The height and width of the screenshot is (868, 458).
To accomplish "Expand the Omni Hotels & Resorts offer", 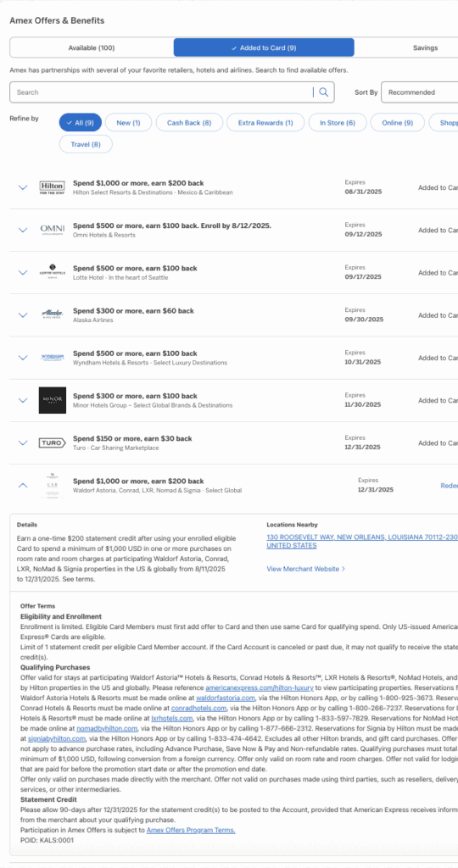I will (x=23, y=230).
